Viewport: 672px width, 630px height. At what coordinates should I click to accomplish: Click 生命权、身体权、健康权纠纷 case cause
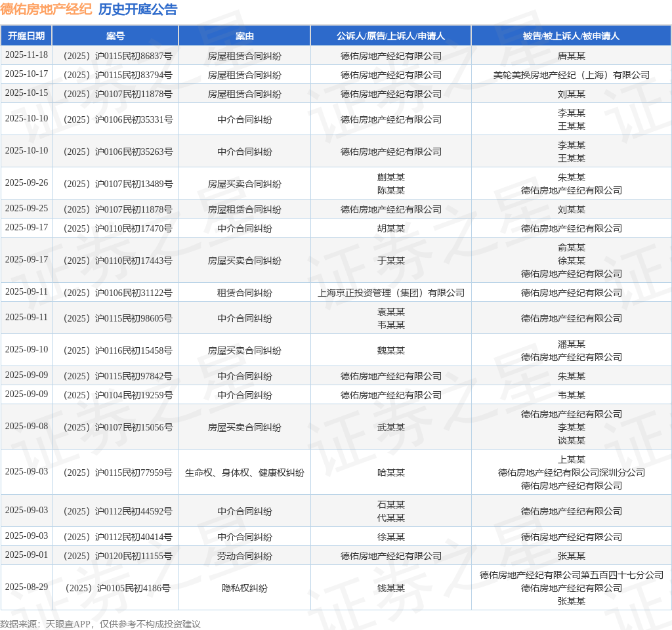tap(244, 472)
